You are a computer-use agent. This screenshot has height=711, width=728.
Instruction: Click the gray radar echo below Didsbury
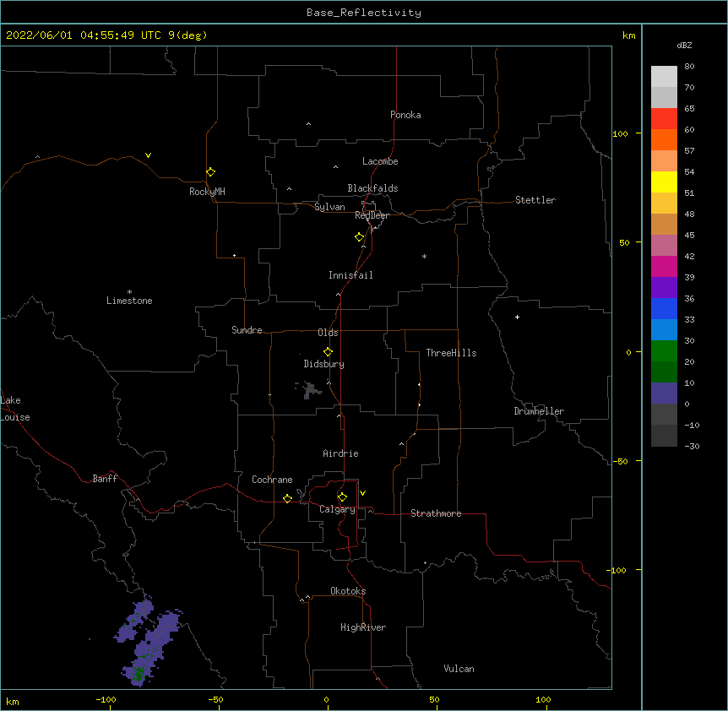(x=309, y=390)
